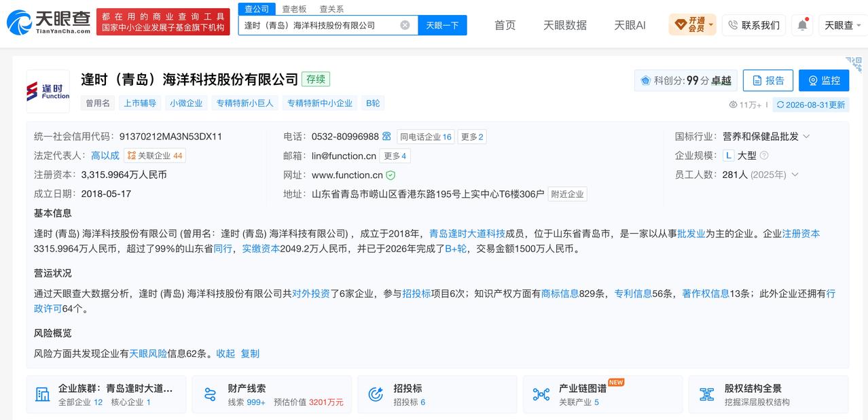Image resolution: width=868 pixels, height=420 pixels.
Task: Open the 首页 menu item
Action: (505, 25)
